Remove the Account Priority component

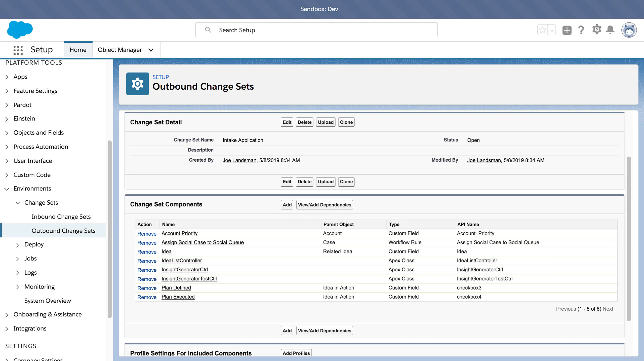tap(147, 234)
